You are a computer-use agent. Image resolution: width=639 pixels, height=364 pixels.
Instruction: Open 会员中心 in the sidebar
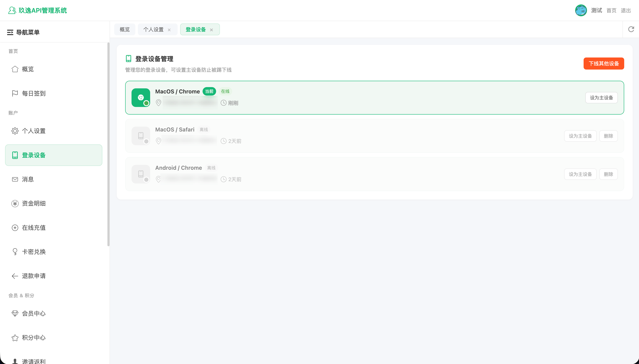(54, 313)
